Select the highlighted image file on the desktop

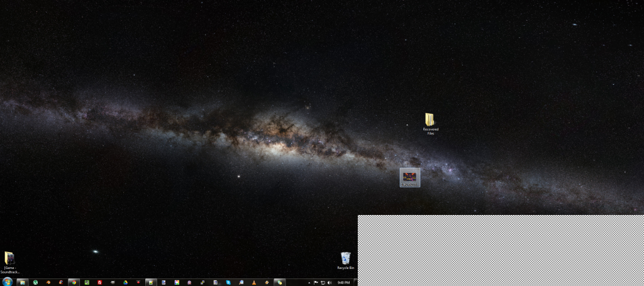click(410, 178)
